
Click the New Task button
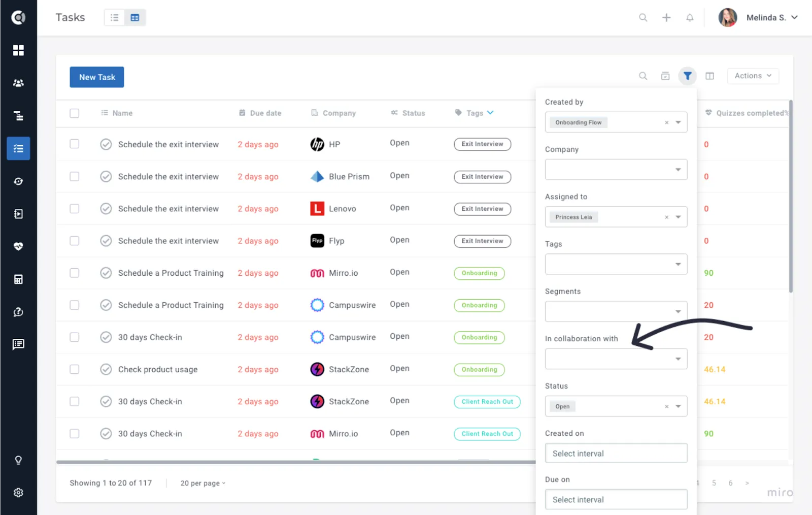tap(97, 77)
